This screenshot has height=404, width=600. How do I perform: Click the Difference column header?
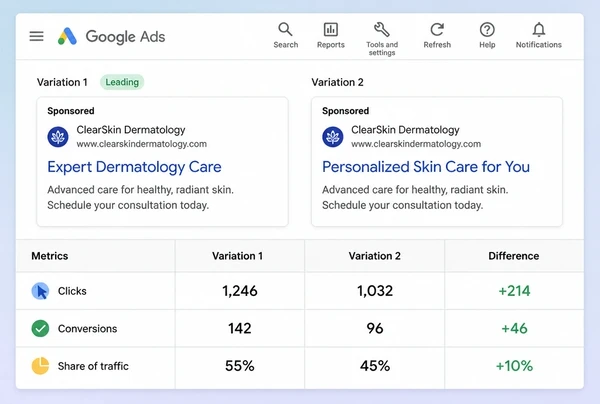(x=514, y=256)
